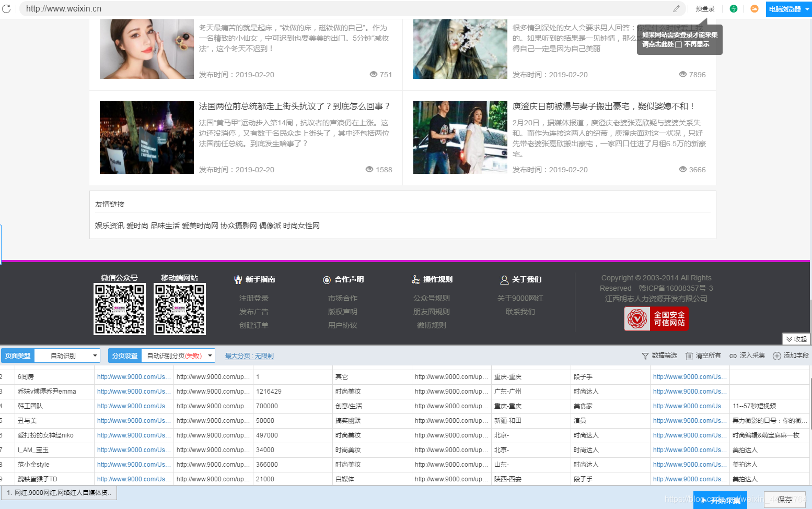Open the 创建订单 footer link
Image resolution: width=812 pixels, height=509 pixels.
click(254, 325)
